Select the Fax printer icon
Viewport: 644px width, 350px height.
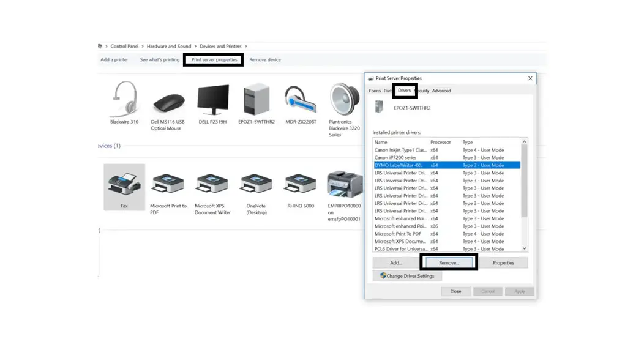[x=124, y=187]
